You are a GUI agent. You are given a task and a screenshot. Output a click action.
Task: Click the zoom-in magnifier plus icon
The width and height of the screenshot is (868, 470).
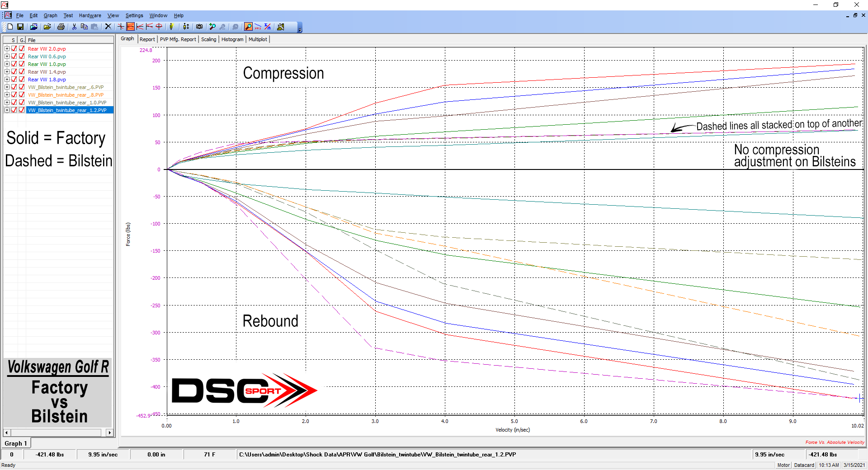[212, 27]
